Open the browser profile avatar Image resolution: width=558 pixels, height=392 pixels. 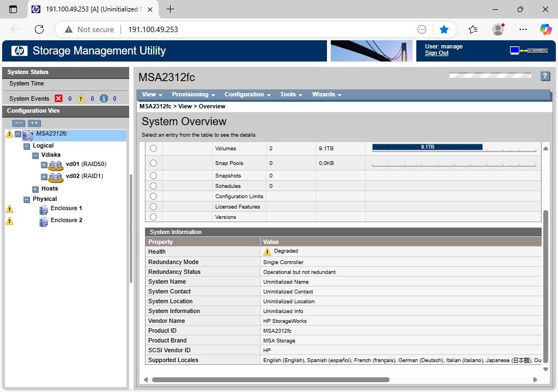498,29
